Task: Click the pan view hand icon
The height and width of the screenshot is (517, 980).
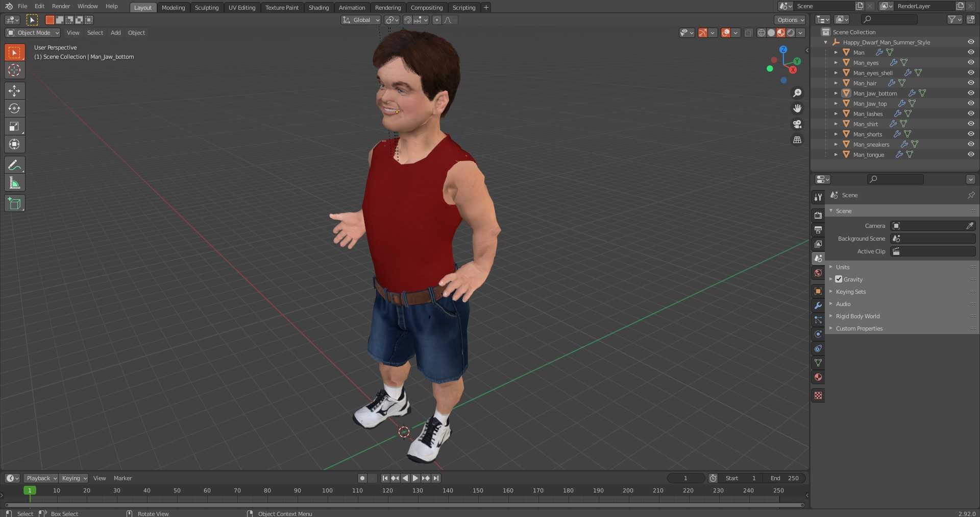Action: [x=797, y=108]
